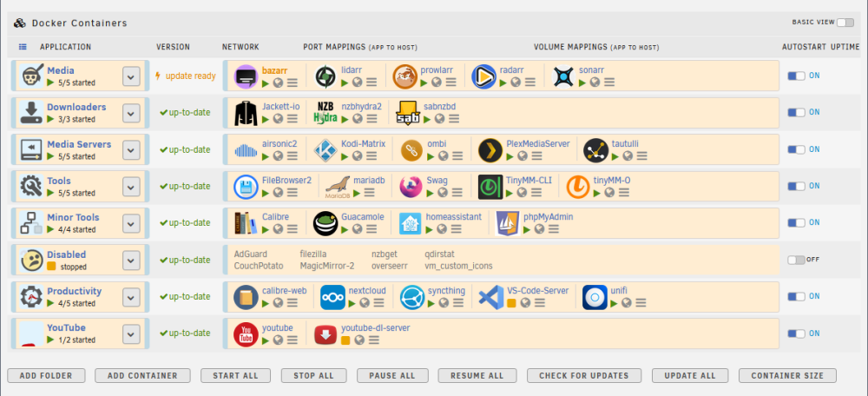Open the Calibre books icon
This screenshot has width=868, height=396.
[x=246, y=223]
